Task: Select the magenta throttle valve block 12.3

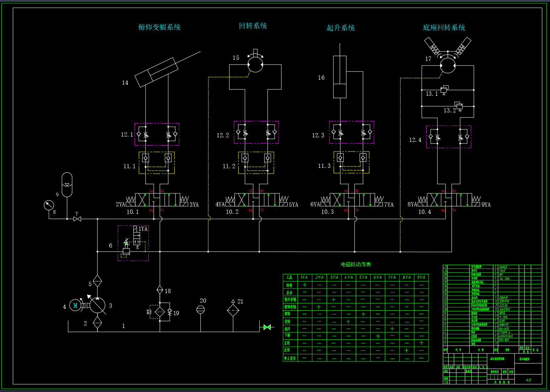Action: coord(351,132)
